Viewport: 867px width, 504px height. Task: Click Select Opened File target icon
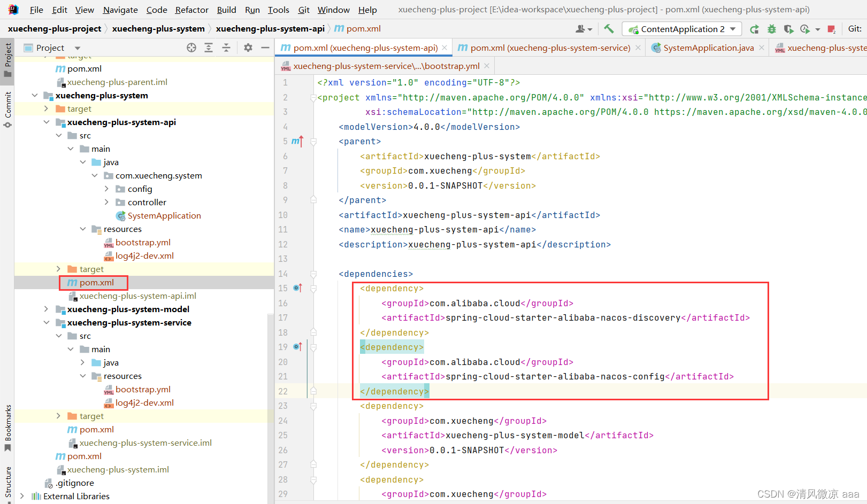click(191, 48)
